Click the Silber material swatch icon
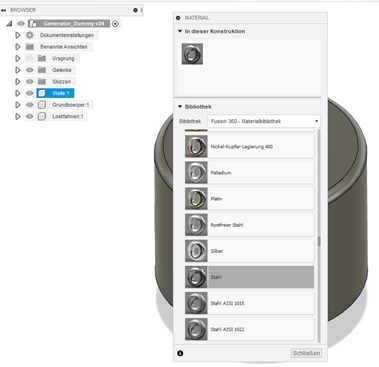Image resolution: width=379 pixels, height=367 pixels. click(196, 251)
